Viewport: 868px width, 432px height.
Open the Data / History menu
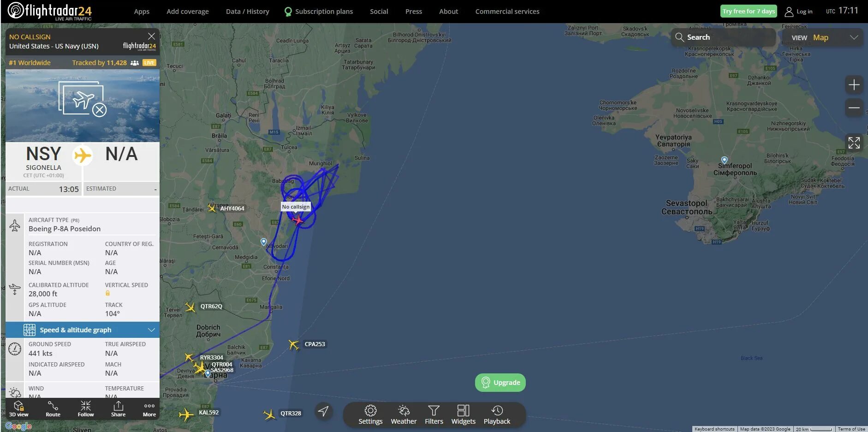click(x=248, y=12)
